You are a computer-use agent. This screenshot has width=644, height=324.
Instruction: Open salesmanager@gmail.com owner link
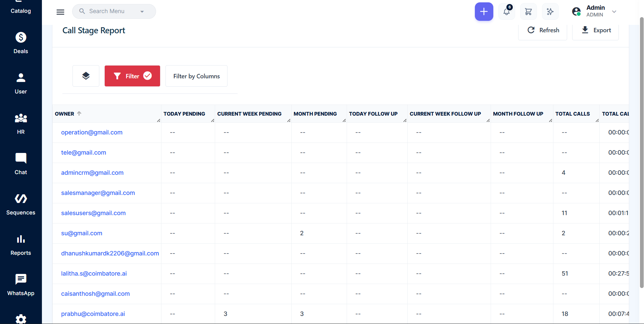(98, 193)
